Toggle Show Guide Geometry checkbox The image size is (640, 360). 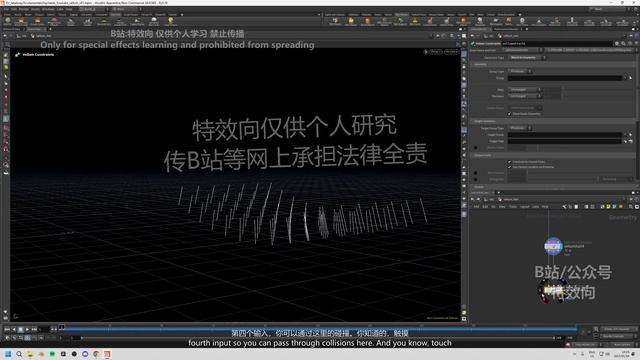(x=509, y=114)
